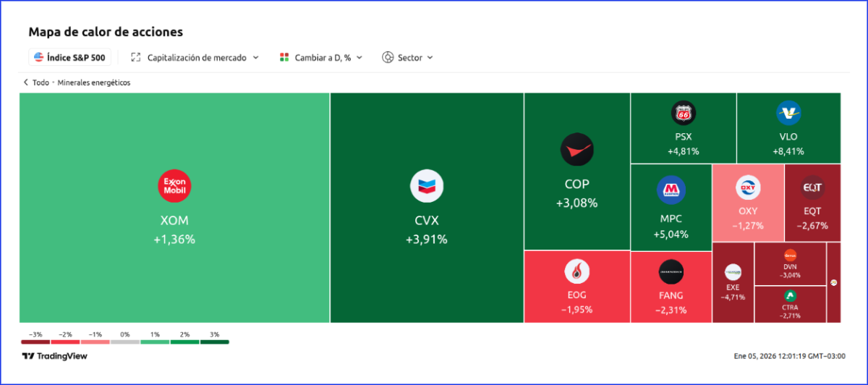Click the −3% legend color swatch
The width and height of the screenshot is (868, 385).
pyautogui.click(x=35, y=342)
